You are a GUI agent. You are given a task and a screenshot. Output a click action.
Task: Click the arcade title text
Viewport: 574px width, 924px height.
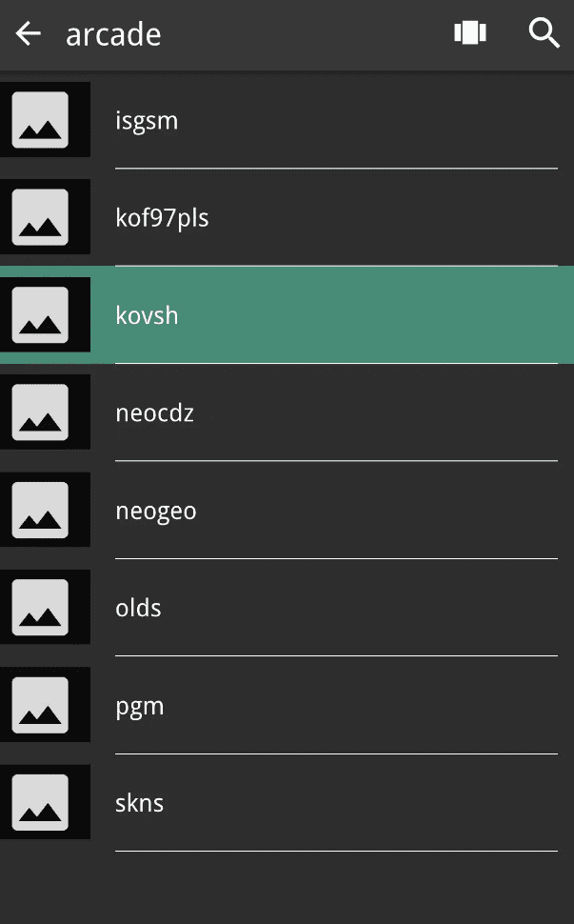click(113, 34)
